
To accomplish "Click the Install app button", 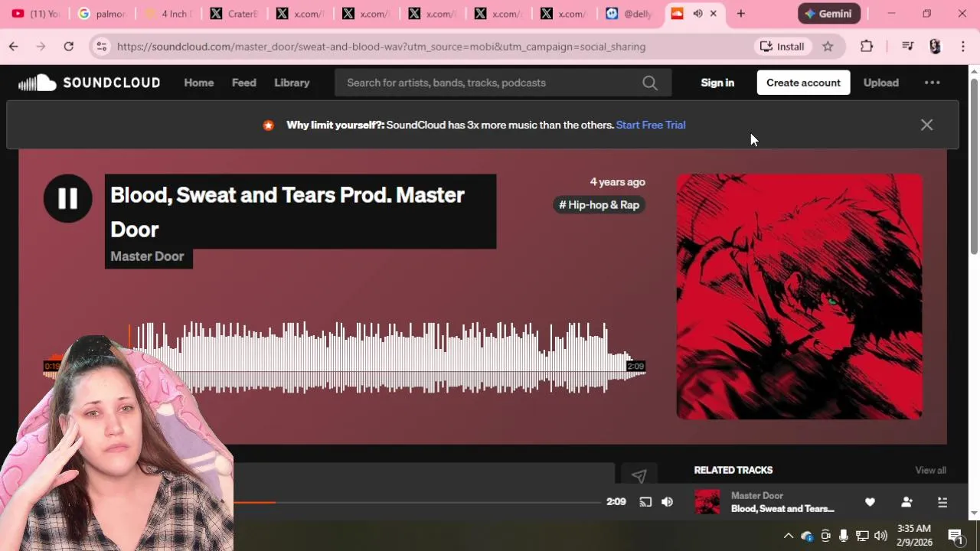I will (782, 47).
